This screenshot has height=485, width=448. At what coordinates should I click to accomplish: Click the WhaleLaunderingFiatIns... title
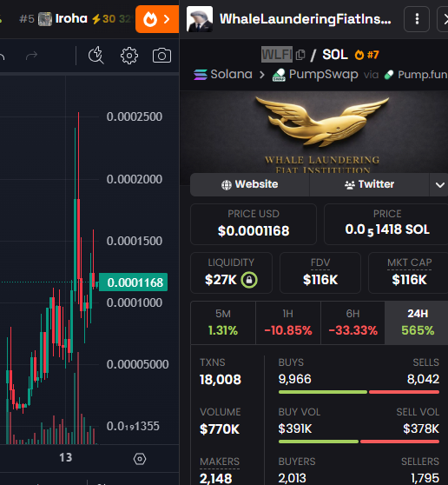tap(306, 19)
